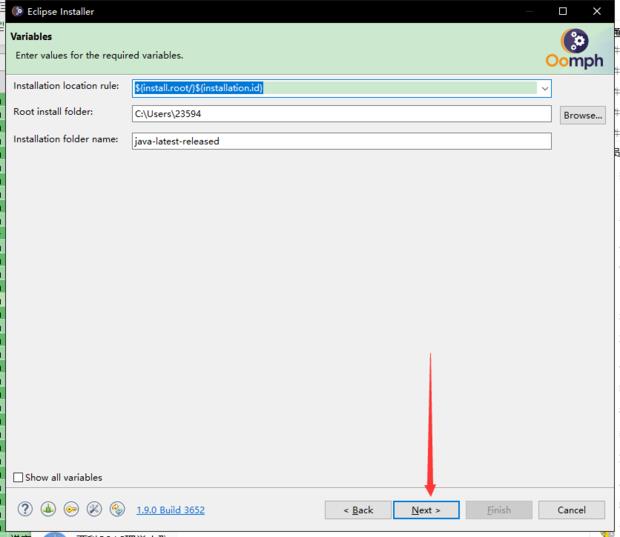The width and height of the screenshot is (620, 537).
Task: Close the Eclipse Installer window
Action: click(597, 11)
